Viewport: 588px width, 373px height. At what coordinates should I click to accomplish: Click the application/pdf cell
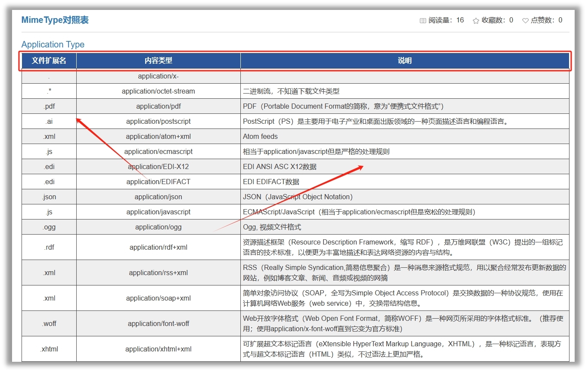(x=159, y=106)
